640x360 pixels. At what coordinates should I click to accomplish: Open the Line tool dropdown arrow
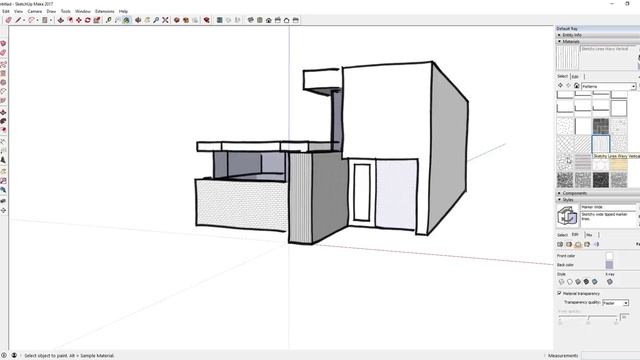click(x=24, y=20)
